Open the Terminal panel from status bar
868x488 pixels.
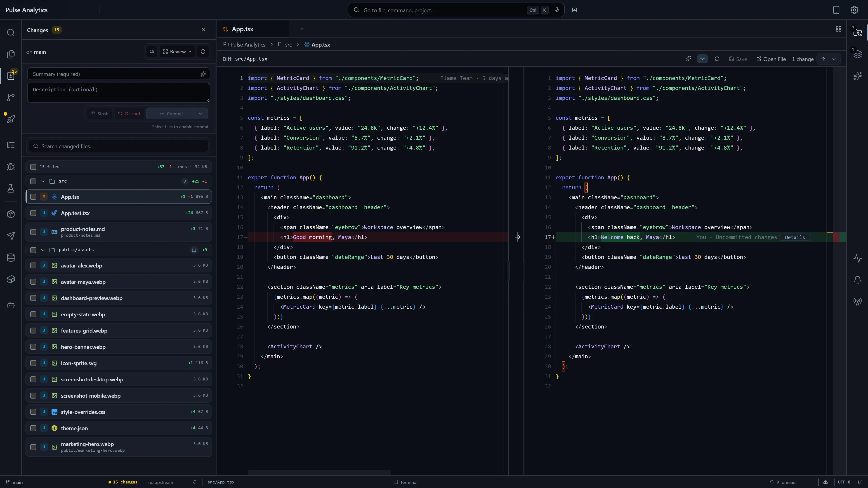click(406, 482)
